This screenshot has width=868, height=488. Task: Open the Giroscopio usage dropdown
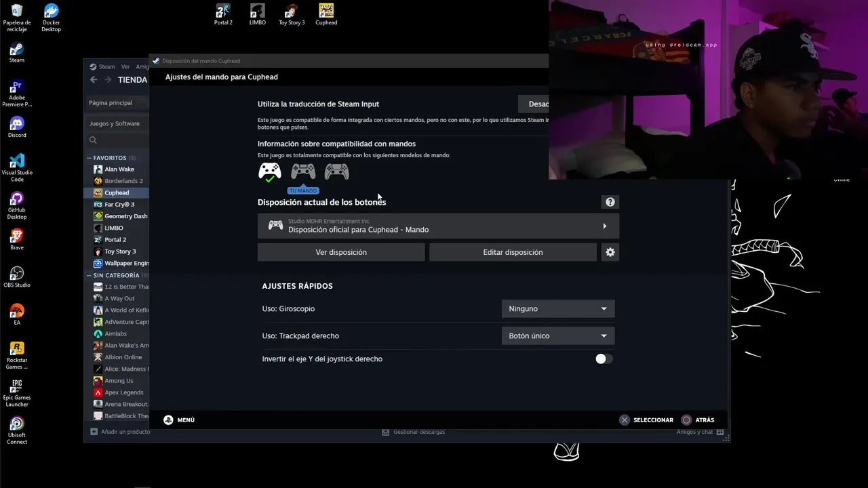coord(558,308)
